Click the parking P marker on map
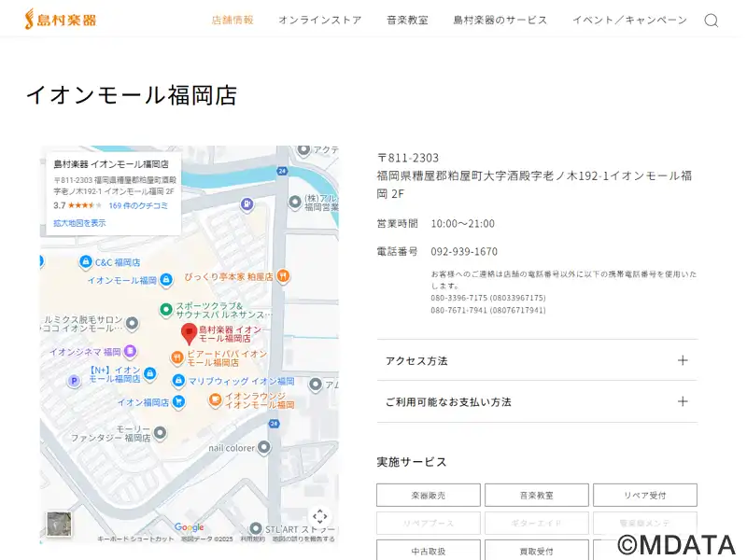The image size is (747, 560). [74, 380]
